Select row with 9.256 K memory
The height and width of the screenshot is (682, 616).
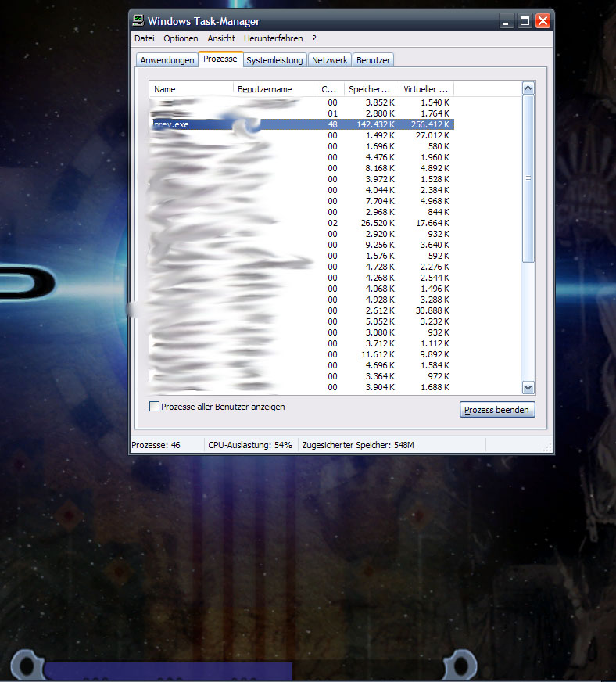click(302, 245)
